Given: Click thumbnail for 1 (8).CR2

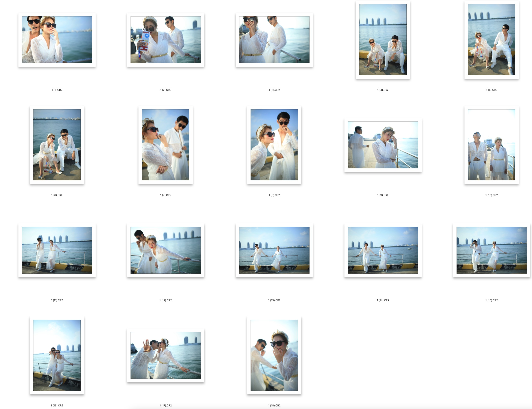Looking at the screenshot, I should (x=274, y=145).
